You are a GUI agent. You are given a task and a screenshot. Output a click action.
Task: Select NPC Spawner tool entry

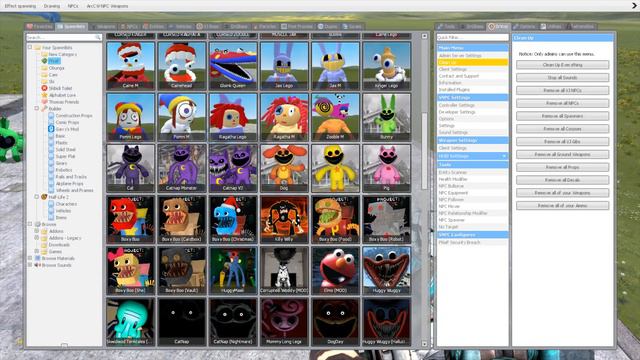[473, 220]
